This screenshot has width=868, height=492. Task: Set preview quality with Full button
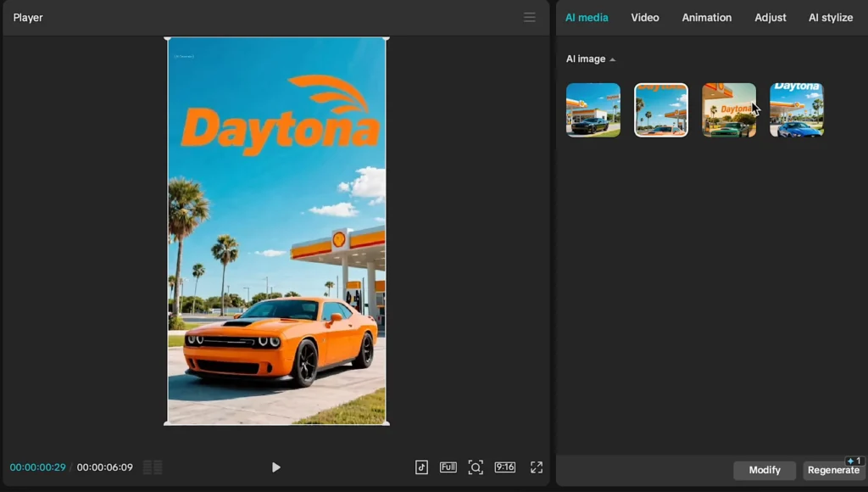[448, 467]
